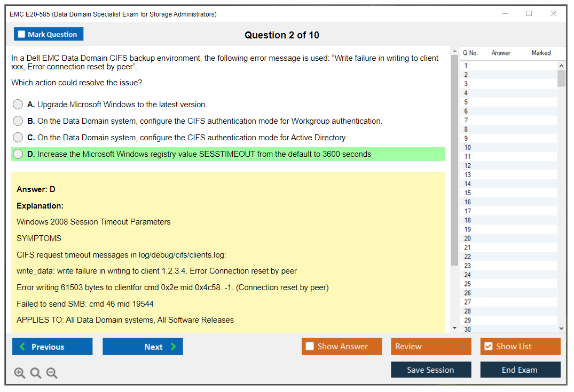Open the Review dropdown
This screenshot has width=574, height=392.
point(431,347)
